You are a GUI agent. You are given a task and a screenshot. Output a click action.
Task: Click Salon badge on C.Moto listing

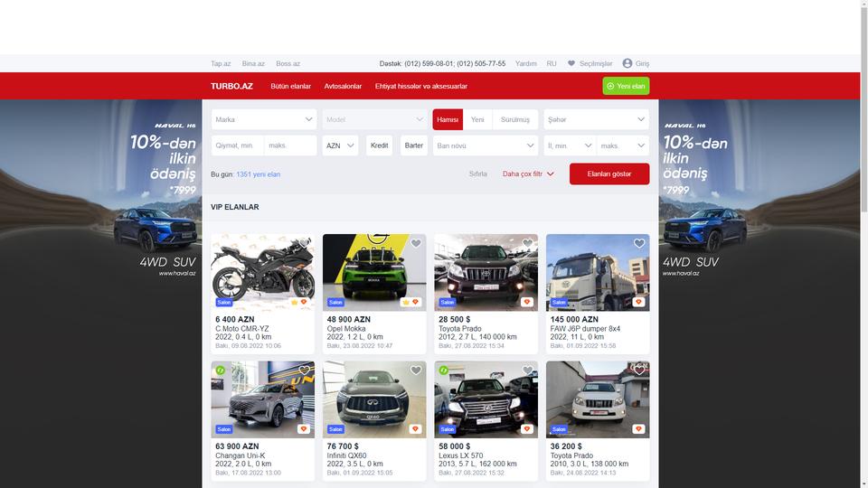tap(224, 302)
